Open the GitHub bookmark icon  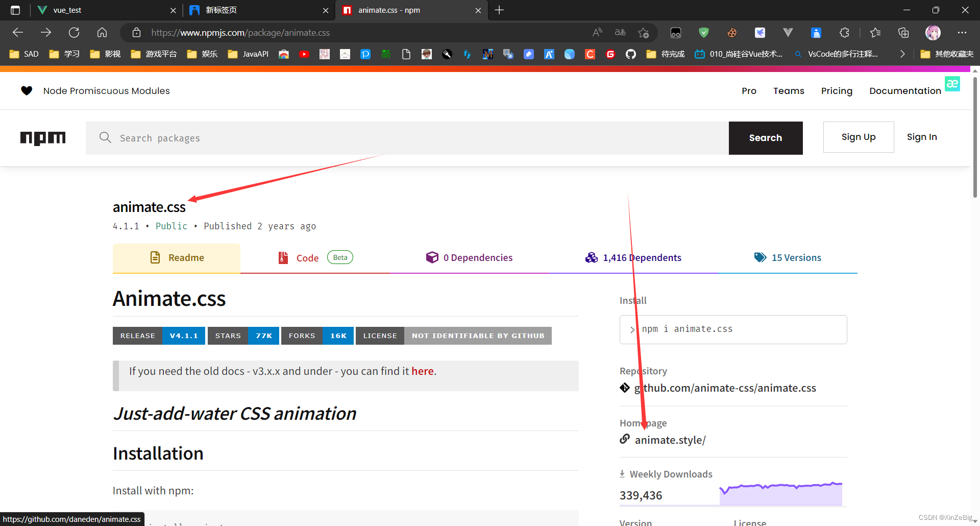(631, 54)
